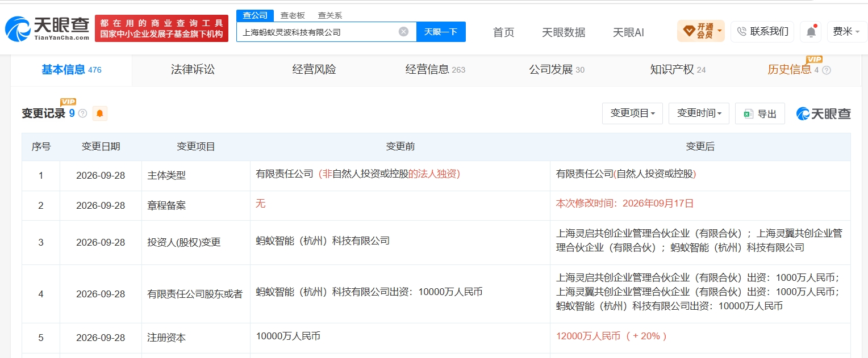Click the 12000万人民币 (+20%) value
This screenshot has width=868, height=358.
click(x=611, y=336)
